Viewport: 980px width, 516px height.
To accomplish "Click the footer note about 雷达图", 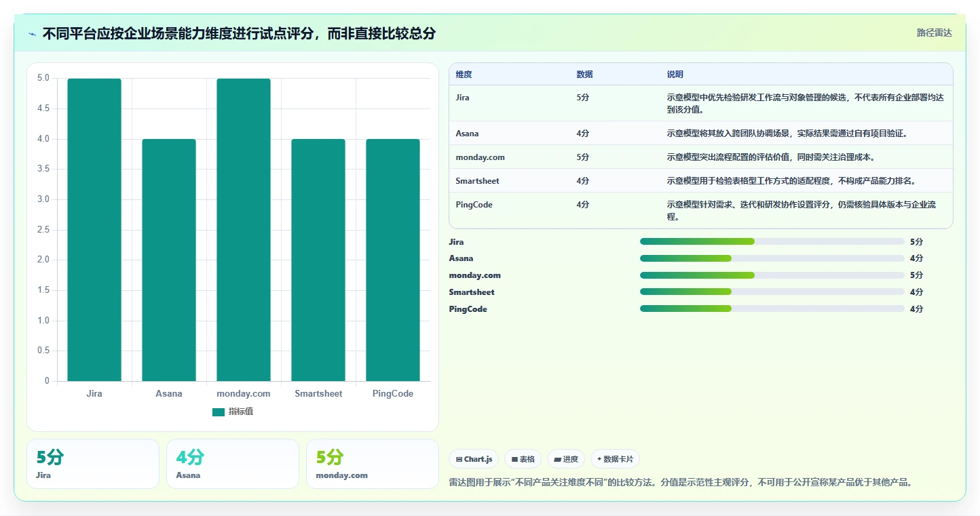I will (681, 483).
